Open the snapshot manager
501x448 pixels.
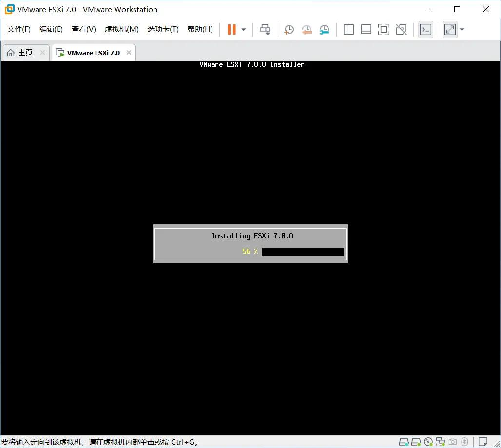325,29
